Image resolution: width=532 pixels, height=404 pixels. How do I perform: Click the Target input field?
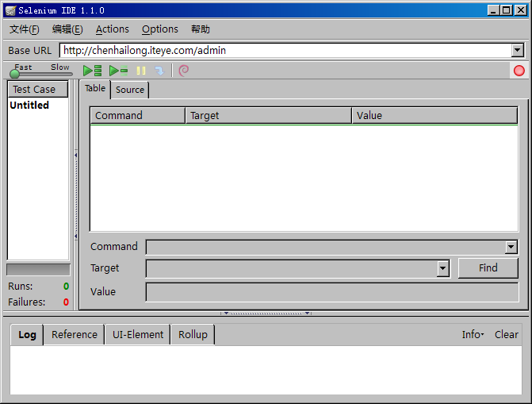click(292, 268)
